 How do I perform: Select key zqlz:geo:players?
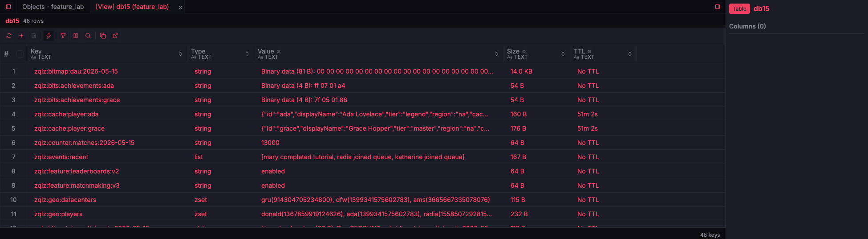click(58, 214)
